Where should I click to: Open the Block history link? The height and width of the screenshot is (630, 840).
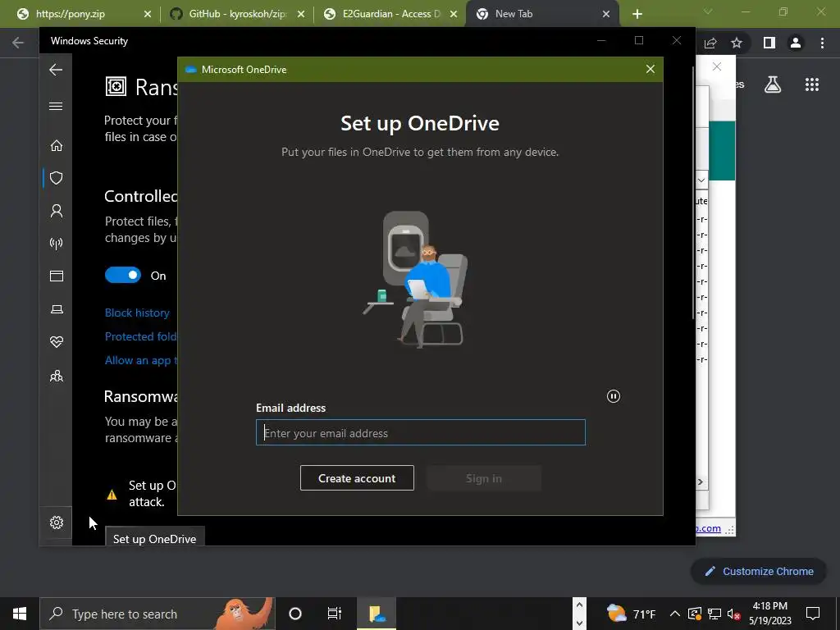(x=137, y=313)
